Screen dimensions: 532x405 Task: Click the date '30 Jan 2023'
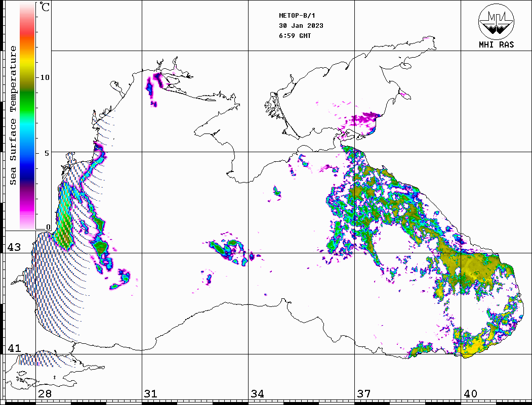(301, 26)
